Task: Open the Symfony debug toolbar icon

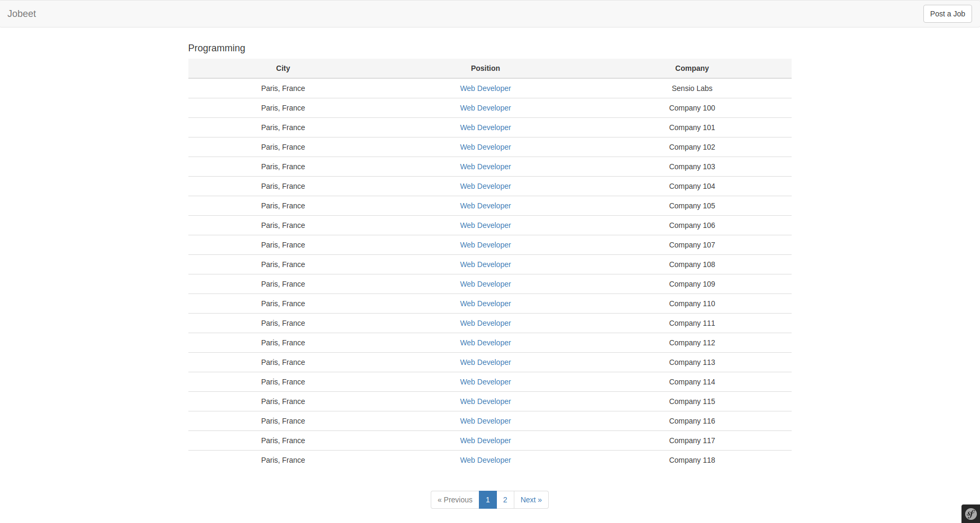Action: 970,513
